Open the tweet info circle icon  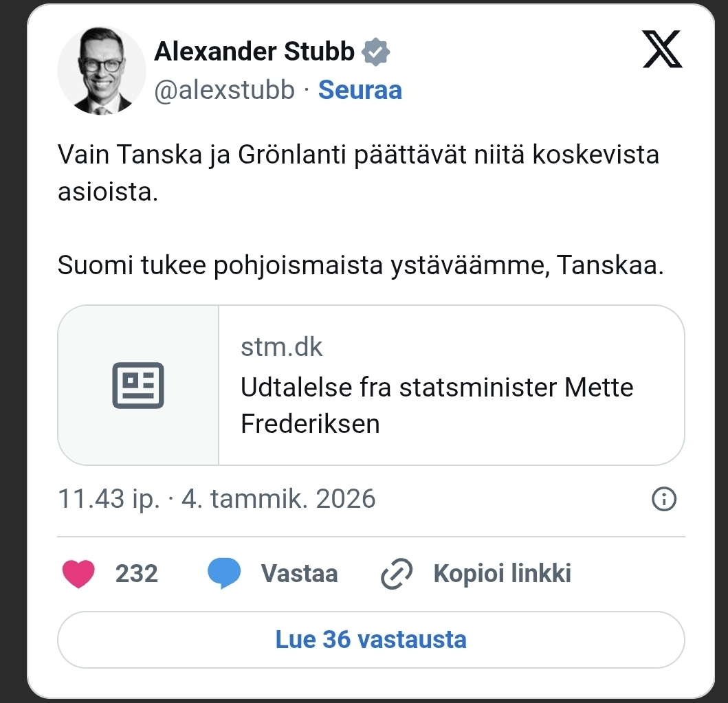point(663,500)
